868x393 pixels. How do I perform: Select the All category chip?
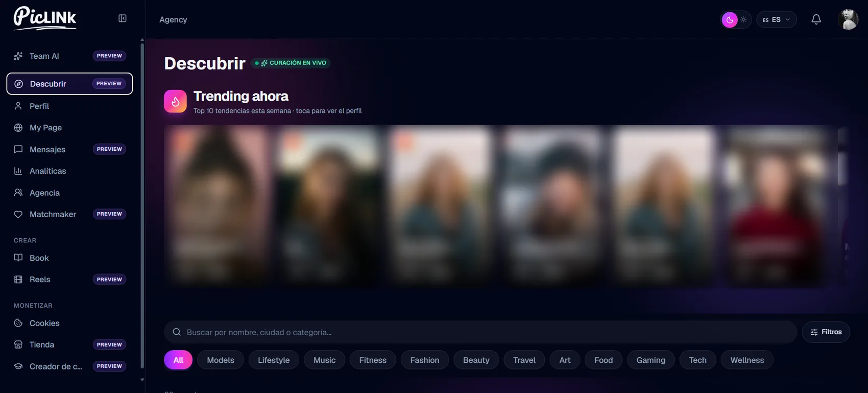point(178,360)
